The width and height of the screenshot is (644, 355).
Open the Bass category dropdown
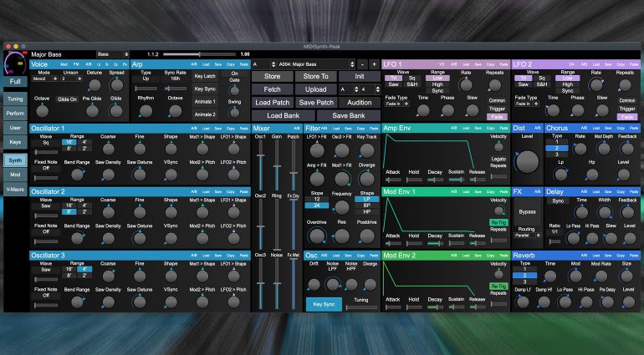pyautogui.click(x=111, y=53)
